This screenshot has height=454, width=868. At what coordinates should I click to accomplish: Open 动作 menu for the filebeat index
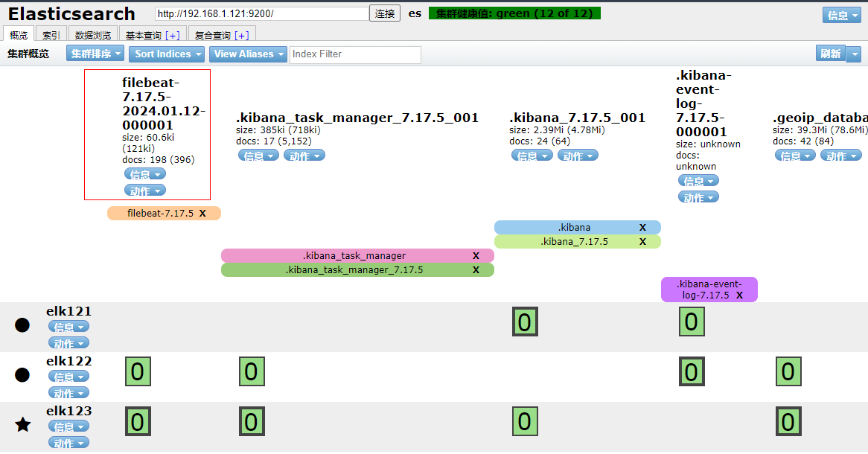(144, 191)
